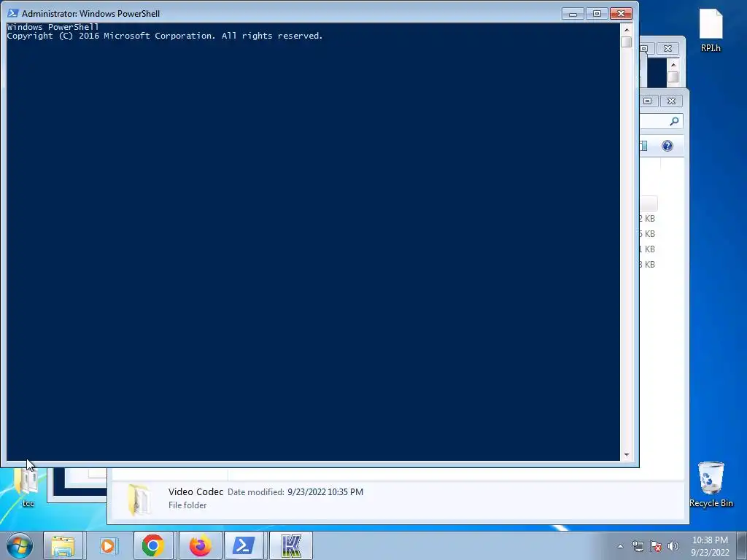747x560 pixels.
Task: Maximize the Explorer window behind PowerShell
Action: pyautogui.click(x=648, y=101)
